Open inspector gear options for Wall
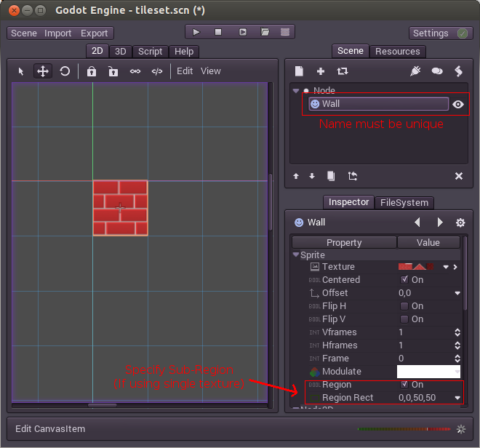The width and height of the screenshot is (480, 448). (460, 223)
